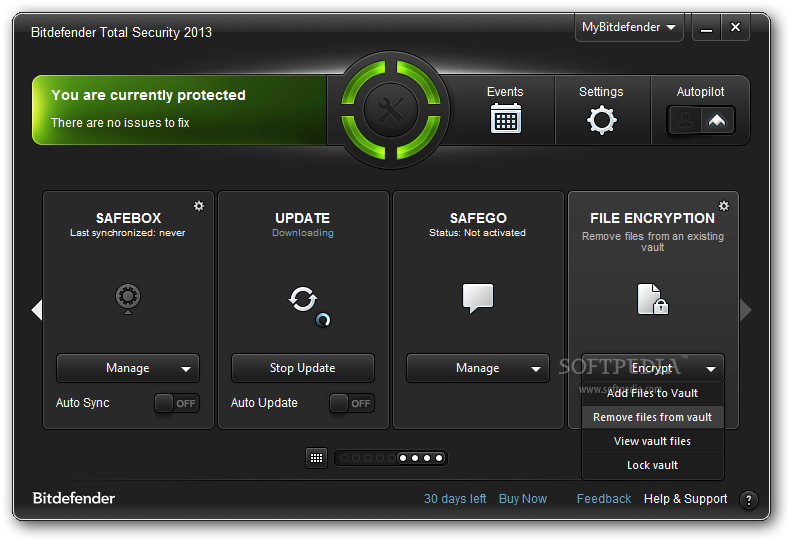The image size is (791, 541).
Task: Expand the MyBitdefender dropdown
Action: click(x=629, y=27)
